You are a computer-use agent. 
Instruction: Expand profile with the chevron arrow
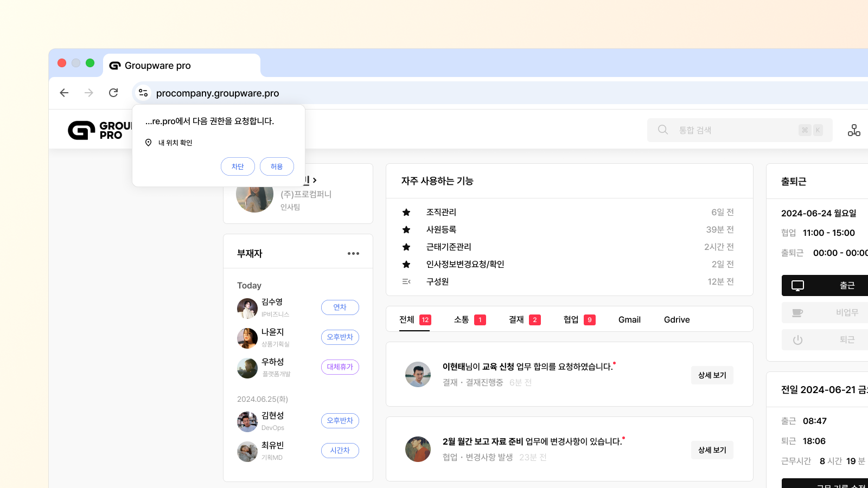[315, 180]
